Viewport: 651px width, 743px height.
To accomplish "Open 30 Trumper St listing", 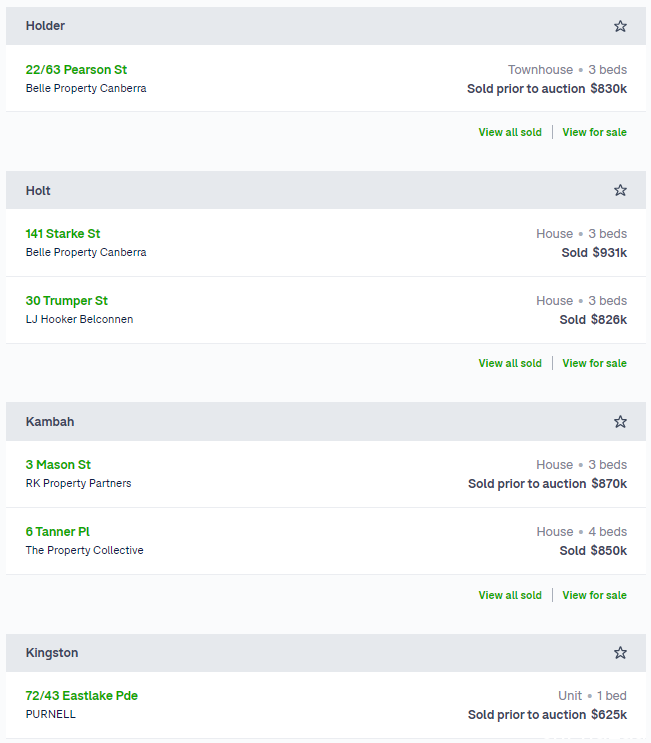I will click(67, 300).
